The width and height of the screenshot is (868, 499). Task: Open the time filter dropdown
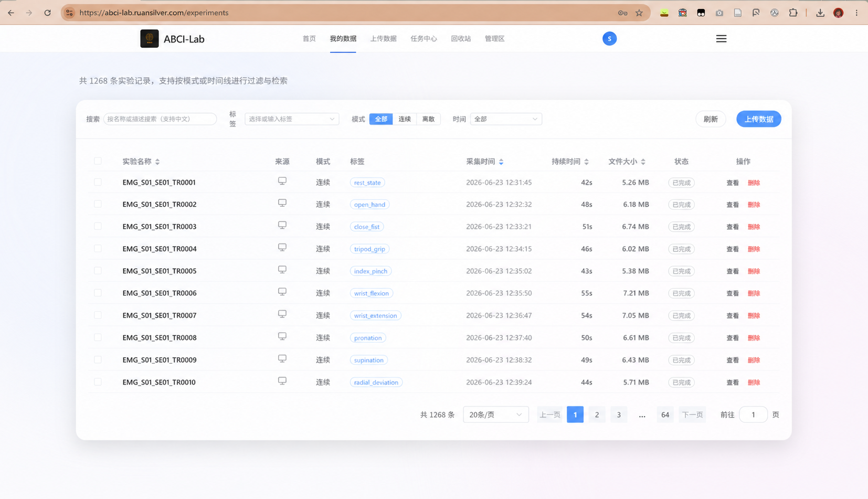(506, 119)
